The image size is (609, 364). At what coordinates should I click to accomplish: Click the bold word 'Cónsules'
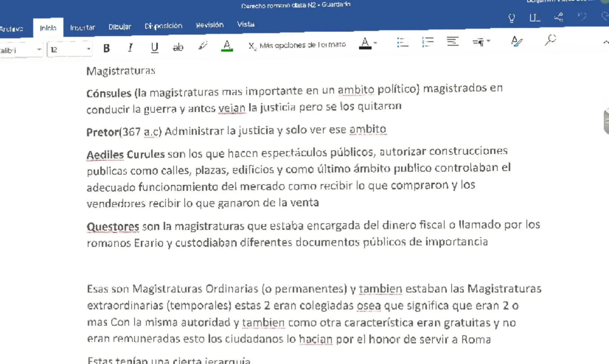[x=109, y=93]
